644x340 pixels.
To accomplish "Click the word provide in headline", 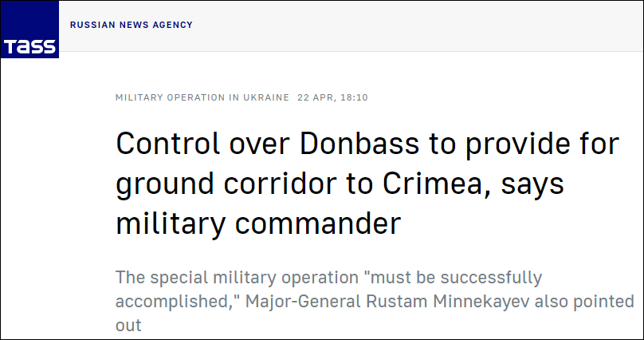I will (528, 144).
